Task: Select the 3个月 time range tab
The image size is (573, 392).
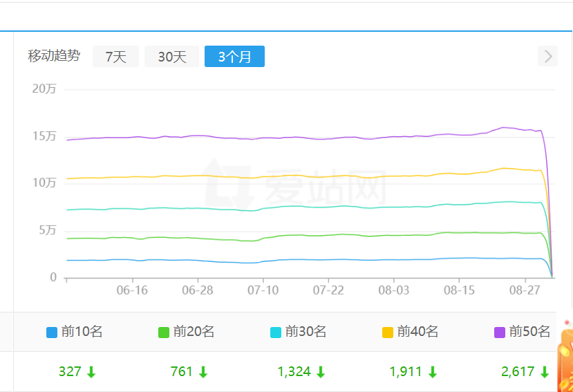Action: 234,57
